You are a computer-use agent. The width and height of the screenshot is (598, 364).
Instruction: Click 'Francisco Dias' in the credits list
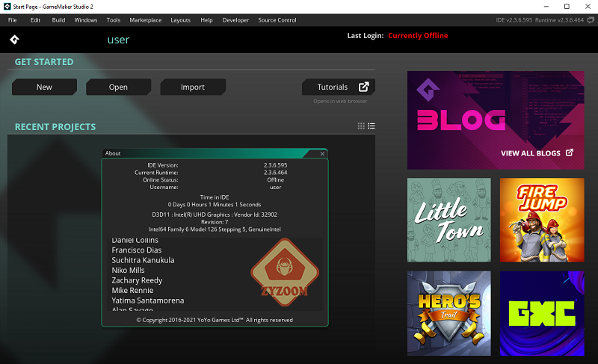pos(137,250)
